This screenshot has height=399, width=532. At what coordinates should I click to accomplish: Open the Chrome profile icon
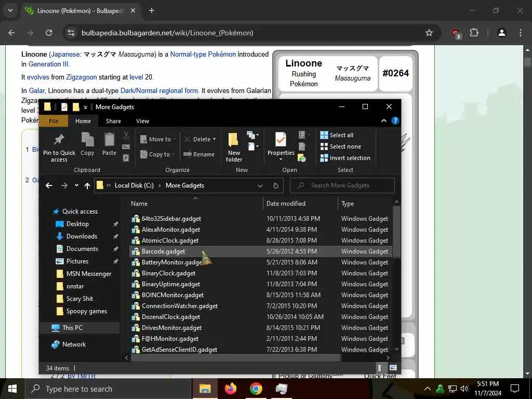click(x=501, y=33)
